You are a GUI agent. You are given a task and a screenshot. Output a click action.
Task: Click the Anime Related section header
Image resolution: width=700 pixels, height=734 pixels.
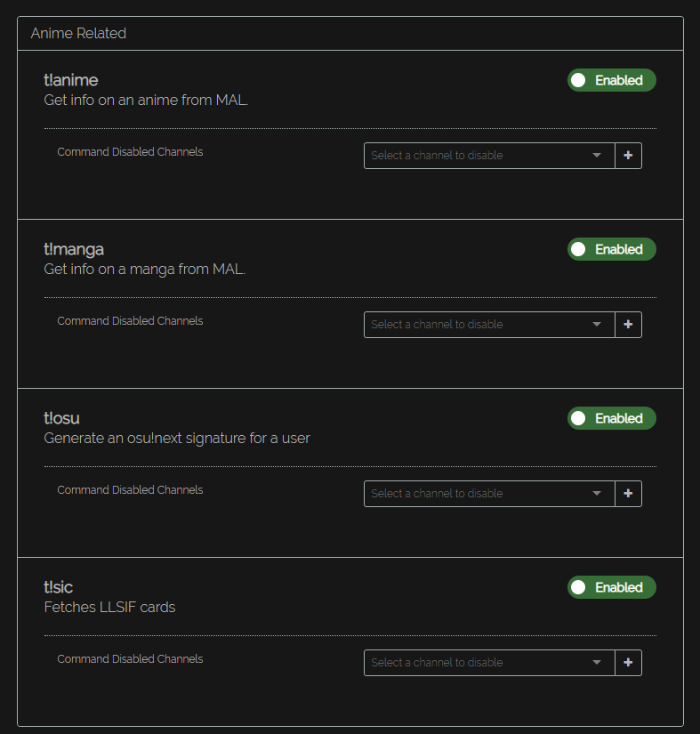click(x=79, y=34)
